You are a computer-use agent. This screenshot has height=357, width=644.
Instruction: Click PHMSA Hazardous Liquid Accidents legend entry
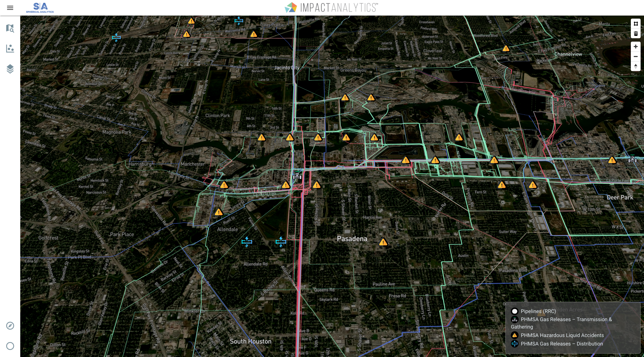[557, 335]
